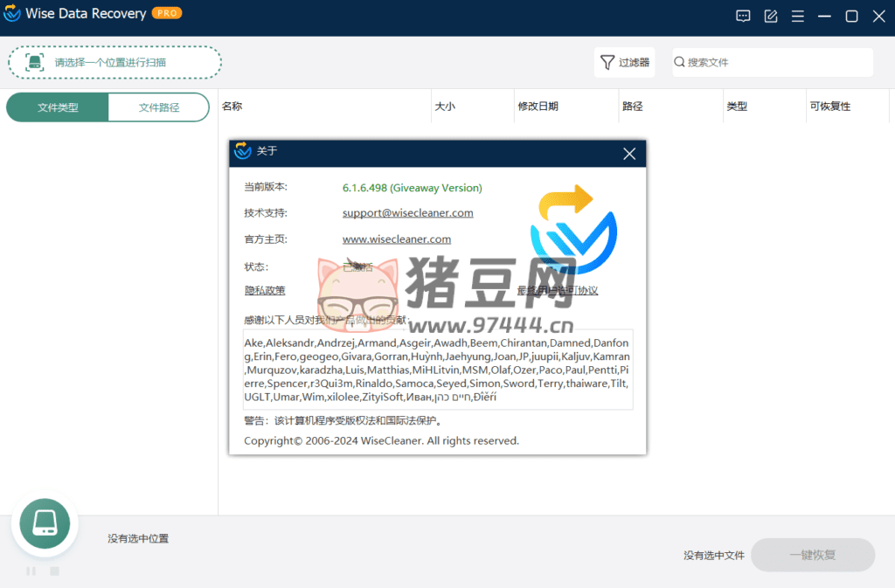Click the round drive scan button
The width and height of the screenshot is (895, 588).
coord(45,523)
